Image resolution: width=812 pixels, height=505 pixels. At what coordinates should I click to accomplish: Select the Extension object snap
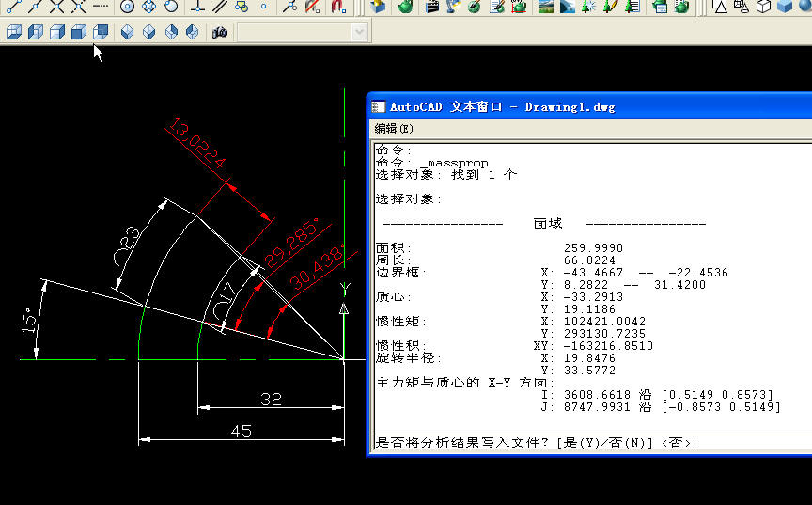click(101, 7)
